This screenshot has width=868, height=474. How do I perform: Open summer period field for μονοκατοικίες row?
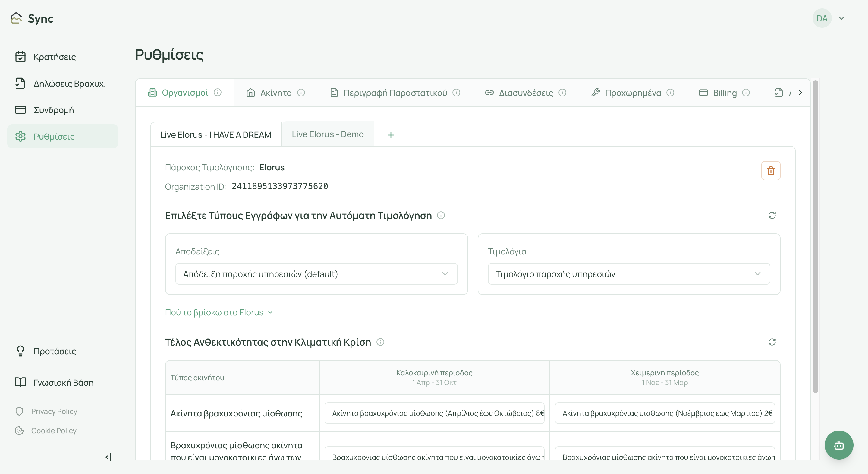click(x=434, y=453)
